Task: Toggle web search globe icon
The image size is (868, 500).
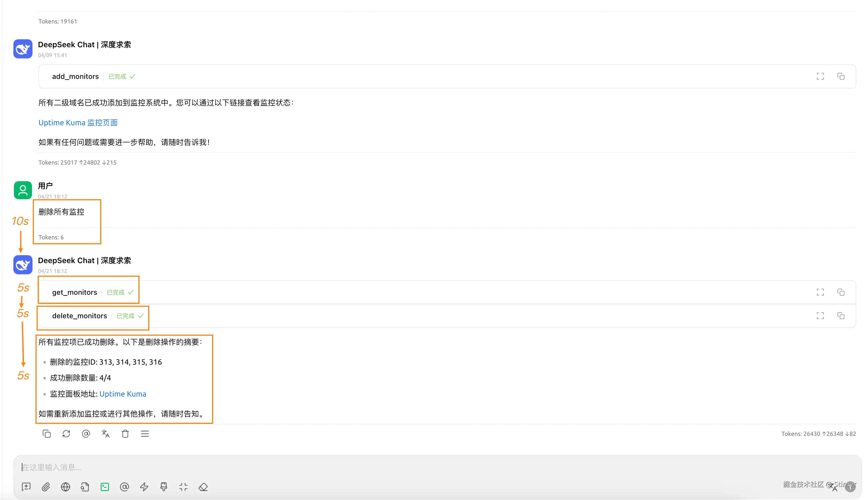Action: point(65,487)
